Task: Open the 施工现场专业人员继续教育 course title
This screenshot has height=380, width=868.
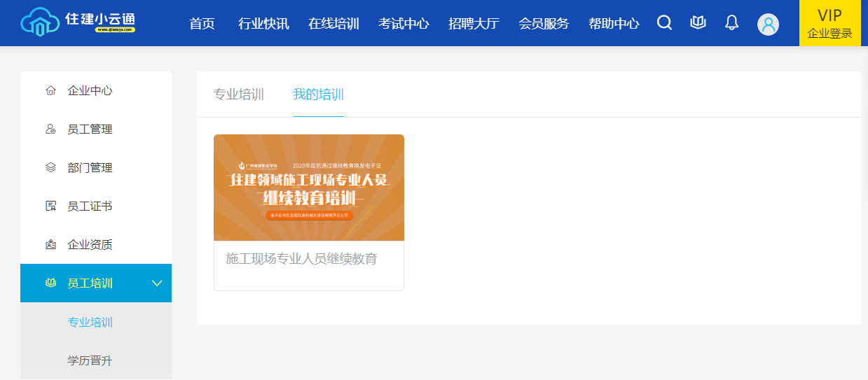Action: point(301,259)
